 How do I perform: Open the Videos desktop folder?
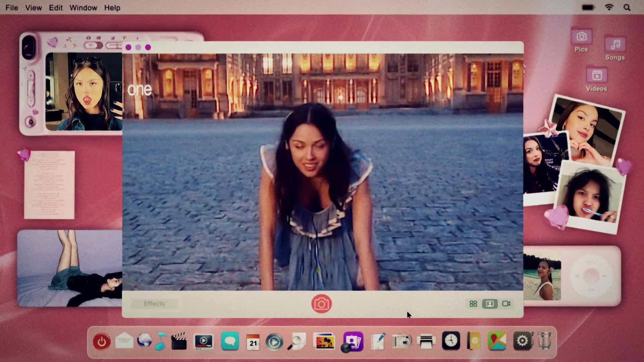596,79
